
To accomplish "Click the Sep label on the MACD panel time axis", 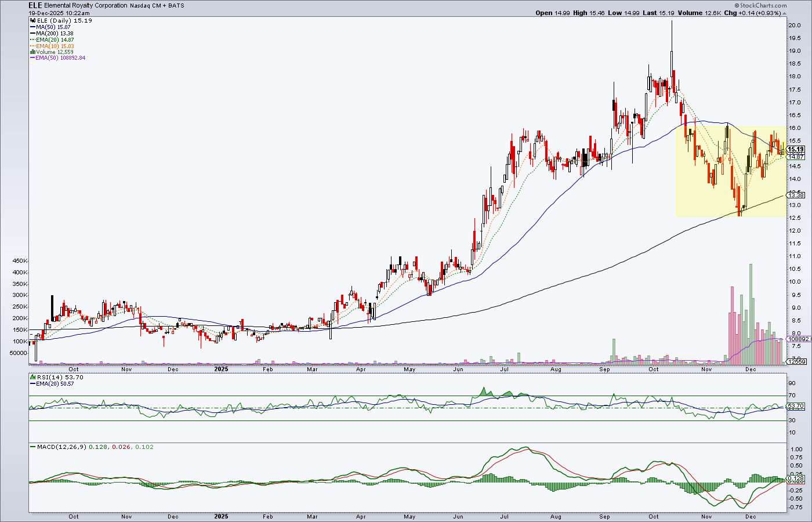I will tap(605, 516).
